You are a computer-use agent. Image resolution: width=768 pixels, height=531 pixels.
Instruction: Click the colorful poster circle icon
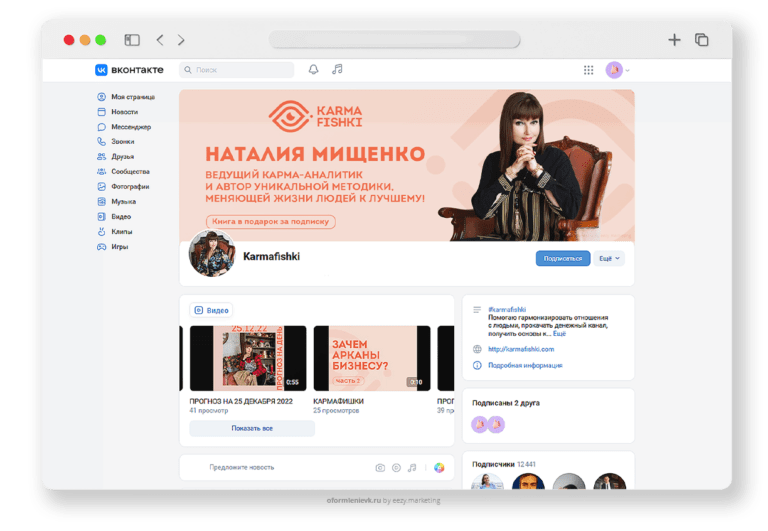[x=438, y=468]
